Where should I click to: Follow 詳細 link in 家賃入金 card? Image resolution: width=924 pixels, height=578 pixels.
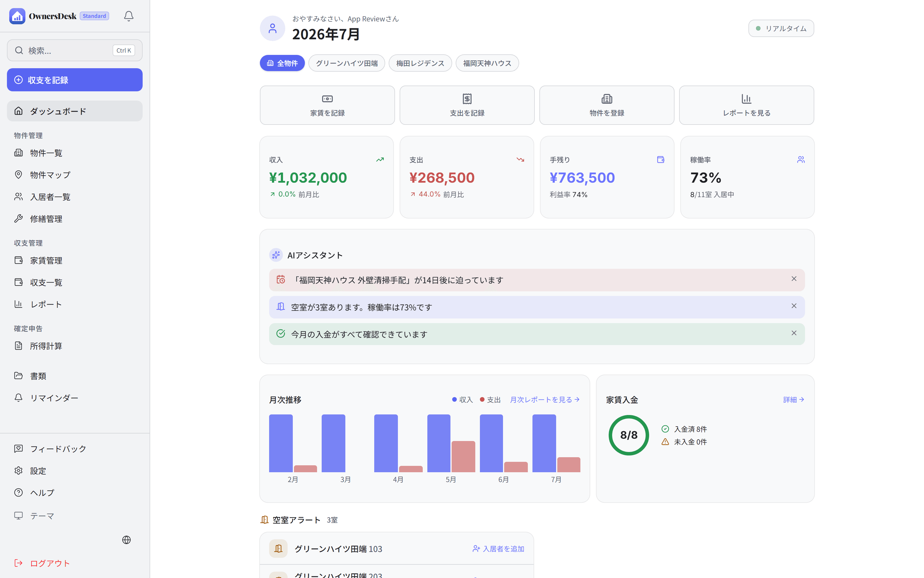coord(793,399)
